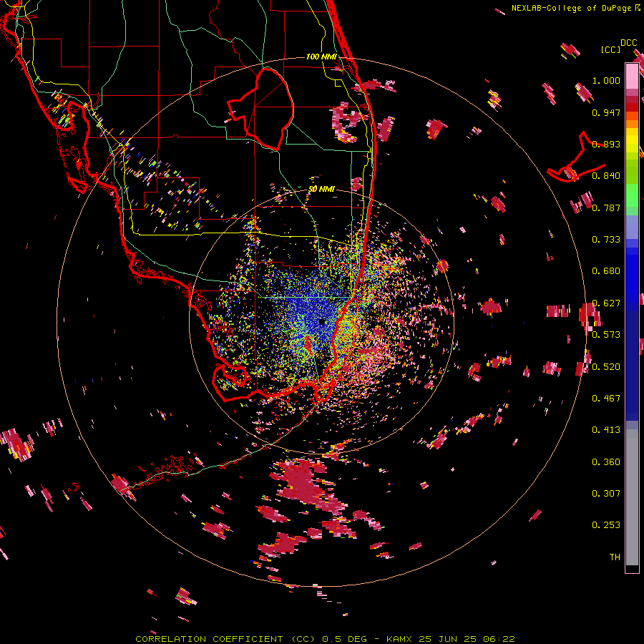Click the 0.893 legend value

pos(606,144)
